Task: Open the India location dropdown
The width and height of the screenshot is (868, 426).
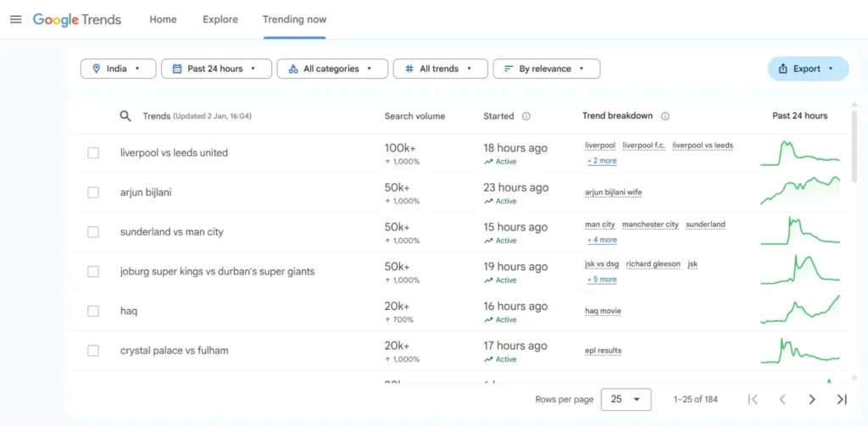Action: click(118, 69)
